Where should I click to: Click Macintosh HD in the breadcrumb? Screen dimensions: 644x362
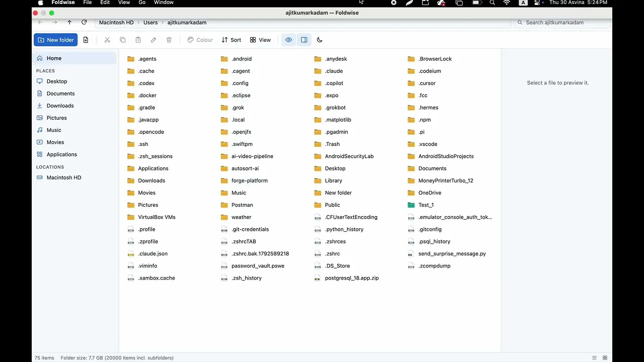coord(116,22)
